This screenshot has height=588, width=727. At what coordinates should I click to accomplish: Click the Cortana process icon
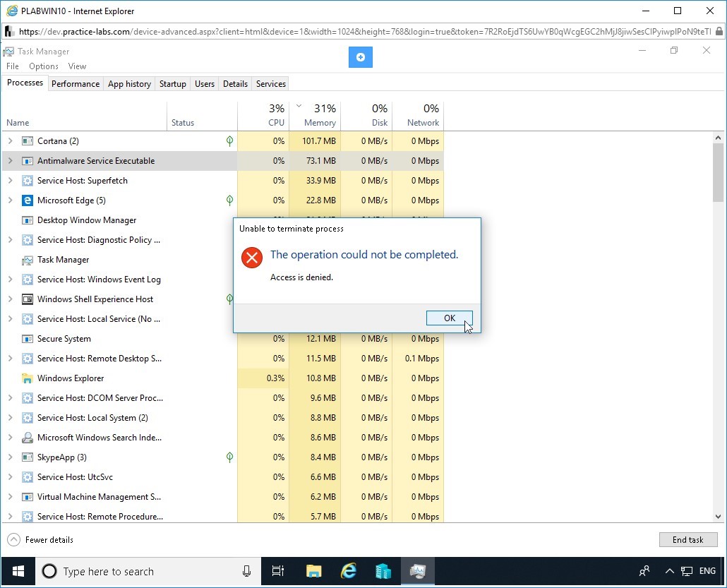coord(28,141)
